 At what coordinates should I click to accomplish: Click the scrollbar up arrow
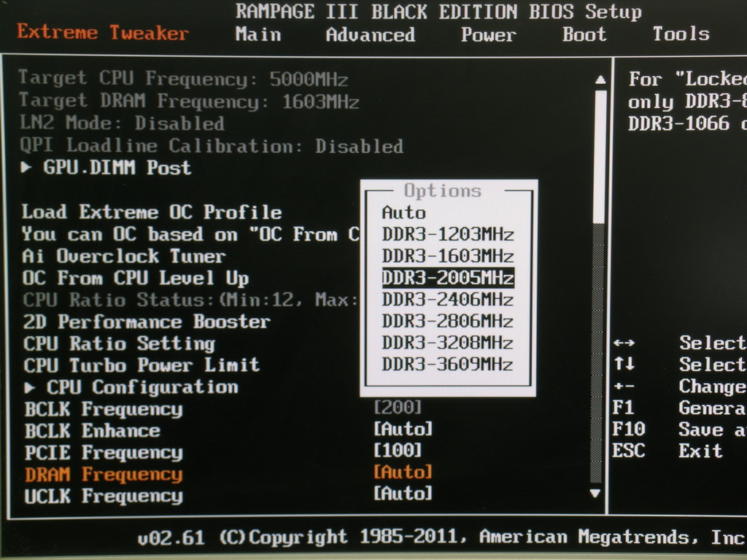click(600, 80)
